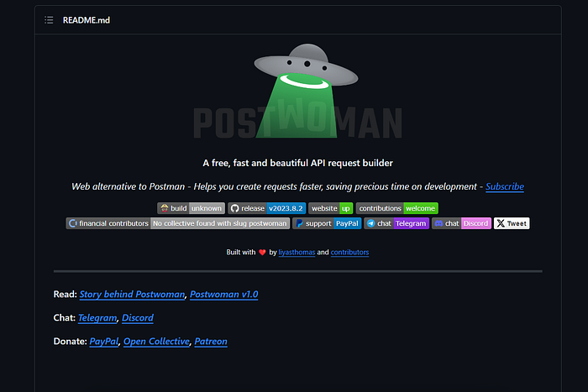This screenshot has height=392, width=588.
Task: Open Discord link in Chat line
Action: 138,318
